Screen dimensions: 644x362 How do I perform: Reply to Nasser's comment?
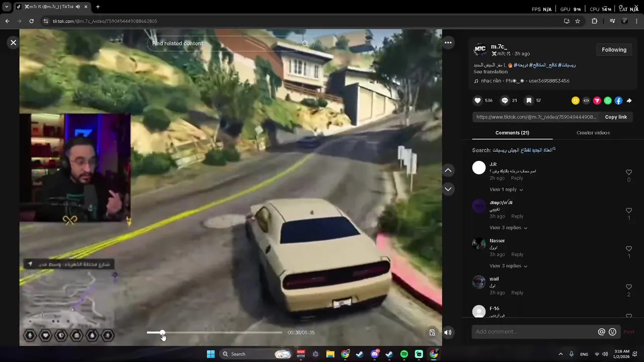point(517,254)
